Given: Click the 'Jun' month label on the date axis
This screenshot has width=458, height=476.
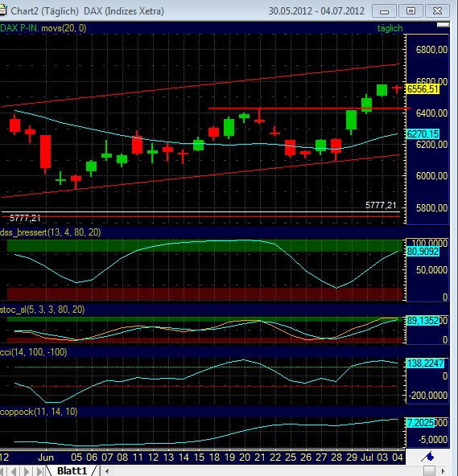Looking at the screenshot, I should click(46, 458).
